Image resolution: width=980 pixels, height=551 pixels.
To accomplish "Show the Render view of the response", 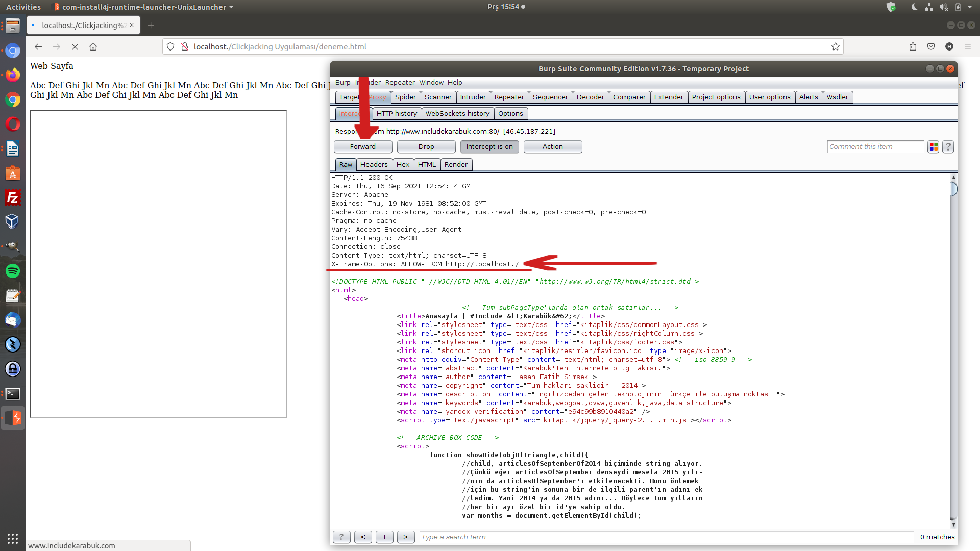I will click(456, 165).
